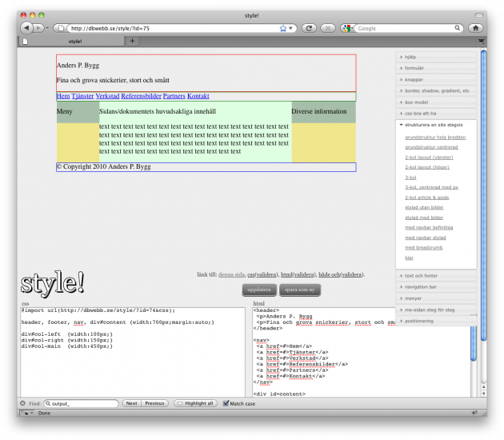Viewport: 504px width, 440px height.
Task: Click the spara som ny button
Action: pyautogui.click(x=299, y=290)
